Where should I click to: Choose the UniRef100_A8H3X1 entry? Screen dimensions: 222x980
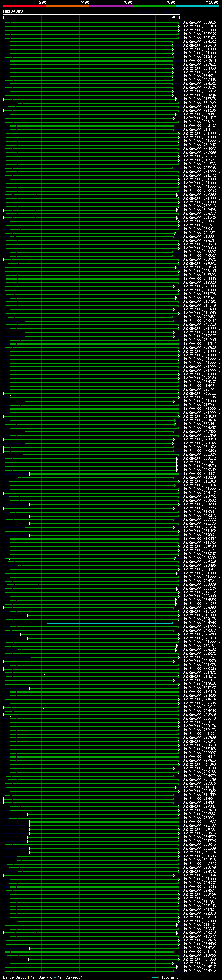coord(199,473)
